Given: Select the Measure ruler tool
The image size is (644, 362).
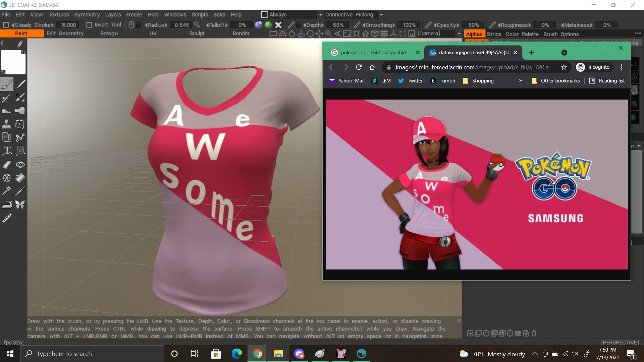Looking at the screenshot, I should pos(7,218).
